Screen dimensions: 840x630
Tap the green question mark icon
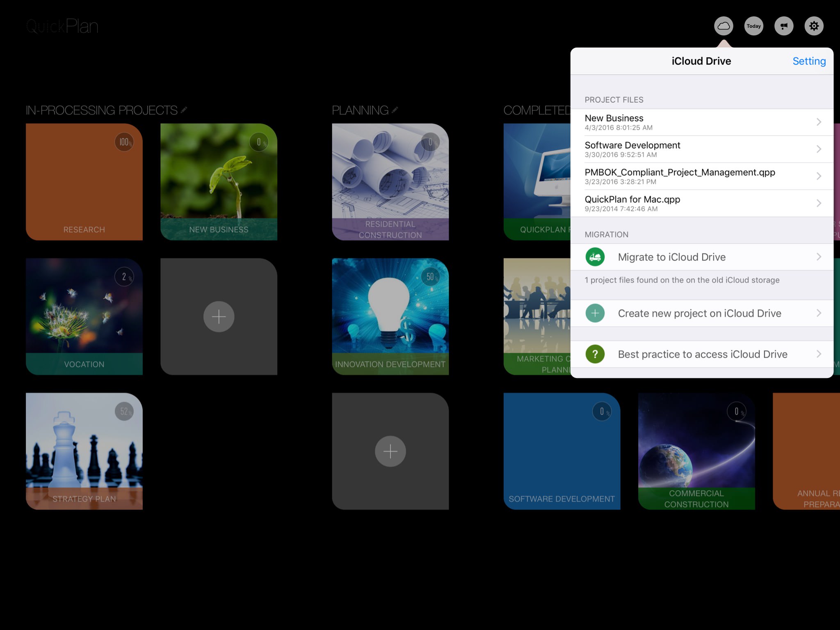pyautogui.click(x=595, y=354)
